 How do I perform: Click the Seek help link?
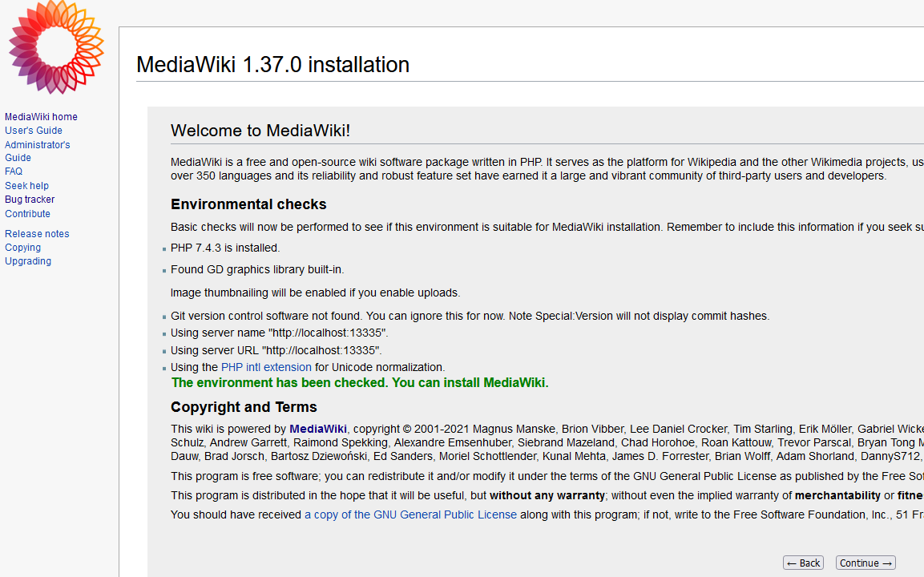click(x=26, y=186)
